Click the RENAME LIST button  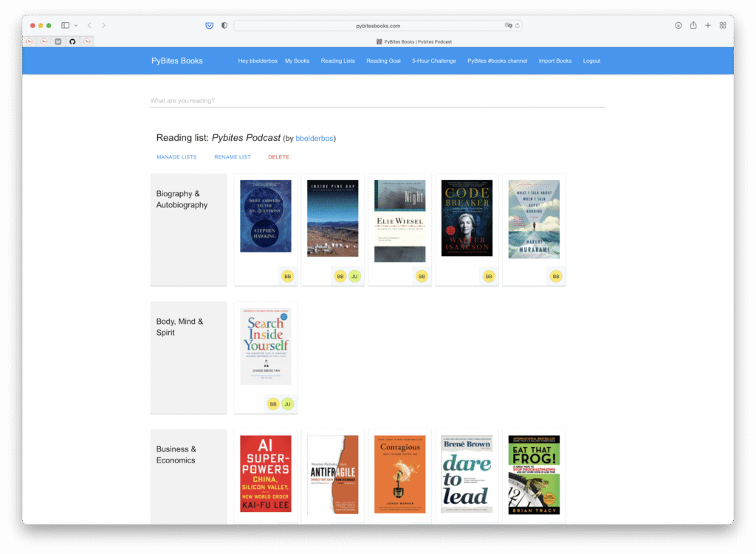233,157
